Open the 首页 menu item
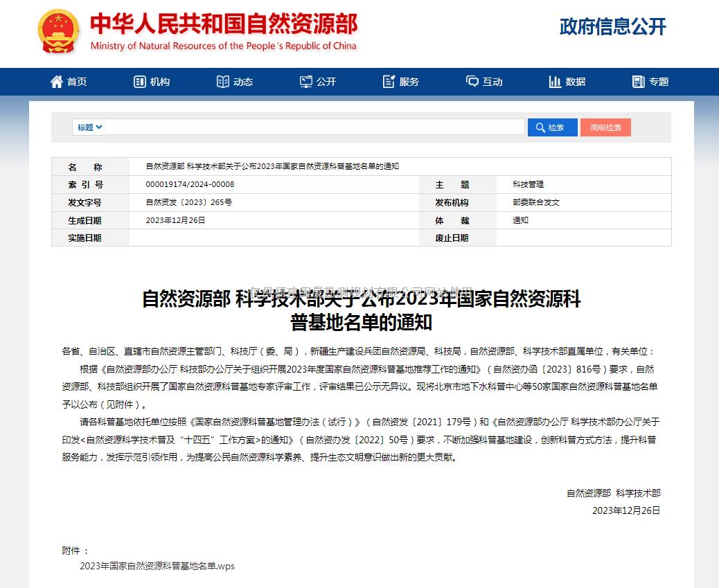This screenshot has height=588, width=719. pos(69,82)
